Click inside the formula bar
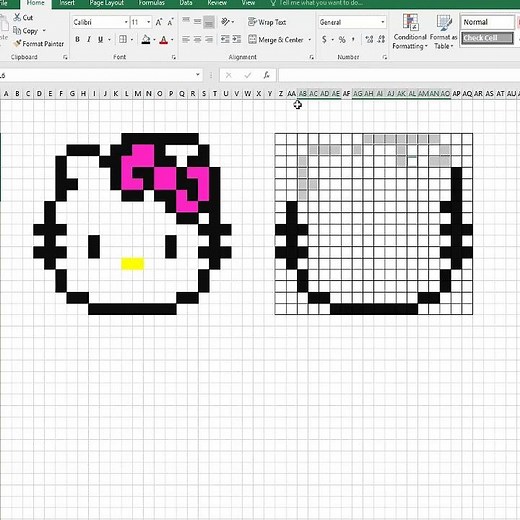 [399, 75]
